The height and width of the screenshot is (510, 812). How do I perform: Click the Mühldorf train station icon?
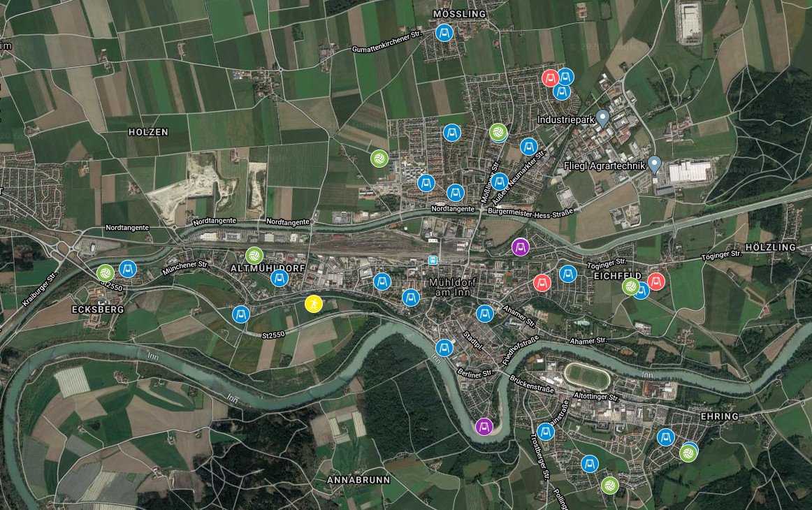coord(433,260)
